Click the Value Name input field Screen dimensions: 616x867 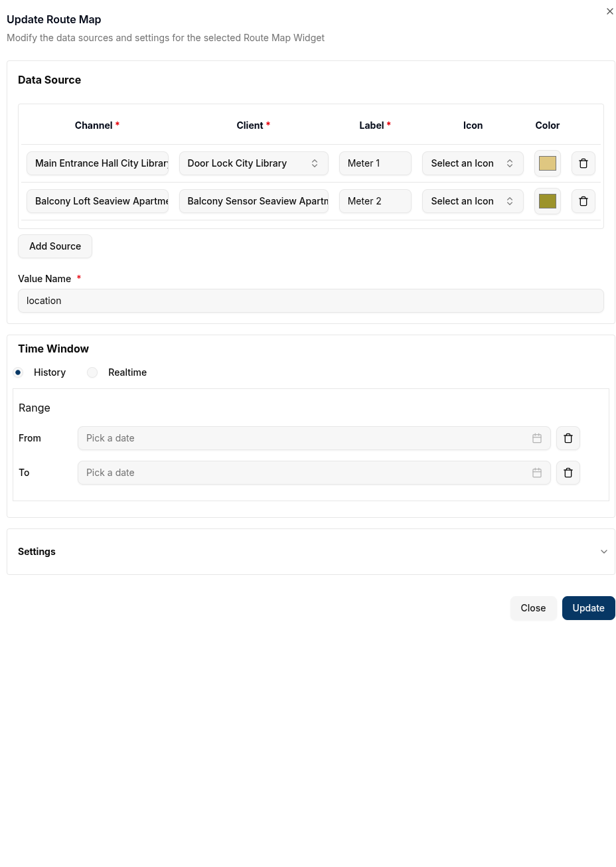[311, 301]
